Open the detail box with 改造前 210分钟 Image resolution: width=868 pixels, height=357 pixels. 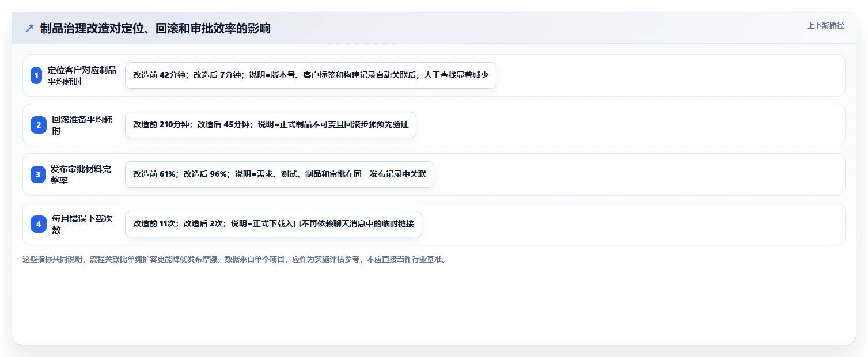pyautogui.click(x=271, y=125)
